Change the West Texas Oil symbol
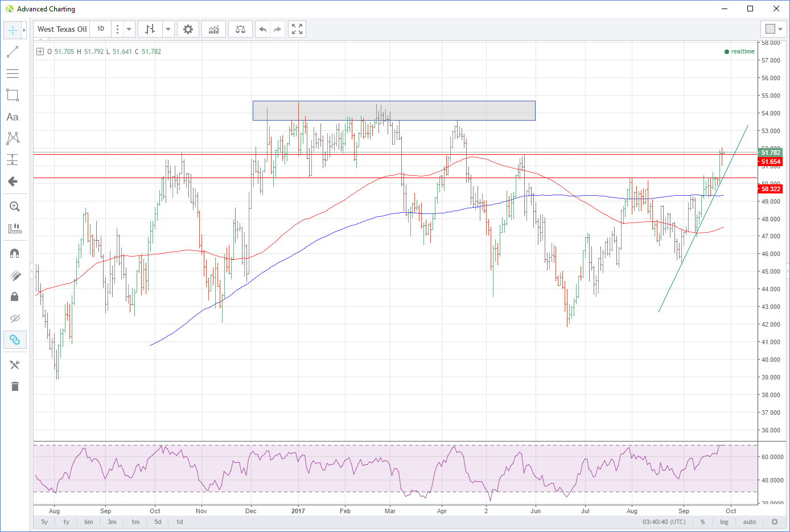This screenshot has height=532, width=790. (62, 29)
